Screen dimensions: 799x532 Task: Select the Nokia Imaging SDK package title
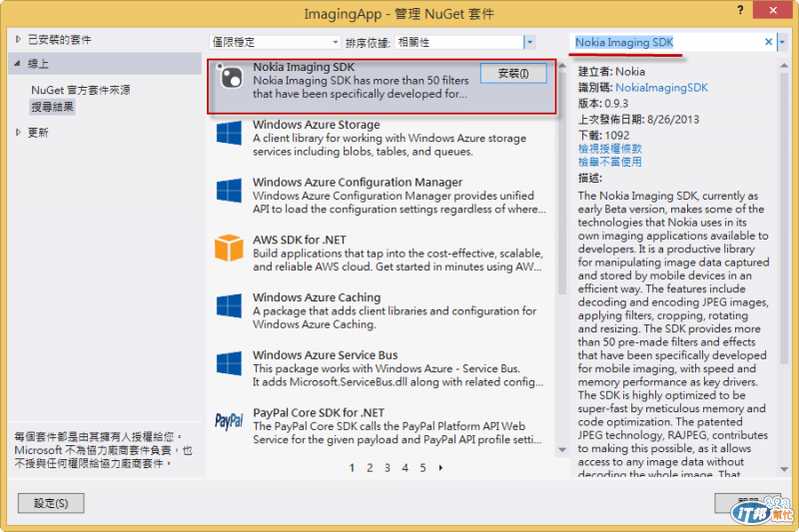tap(304, 67)
